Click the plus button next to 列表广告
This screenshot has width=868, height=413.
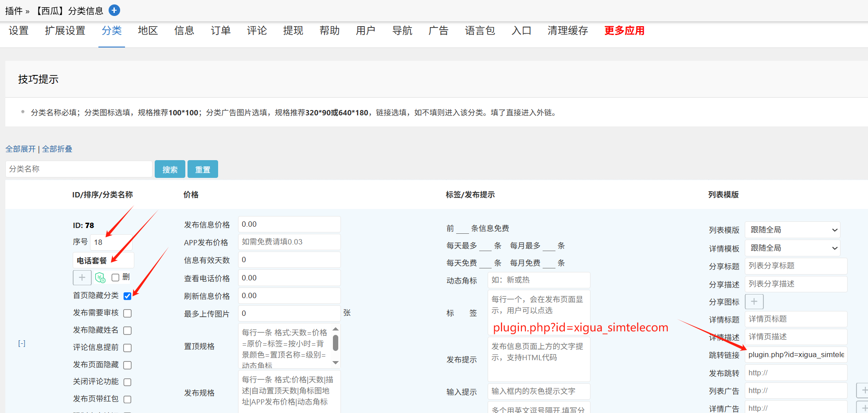point(863,390)
